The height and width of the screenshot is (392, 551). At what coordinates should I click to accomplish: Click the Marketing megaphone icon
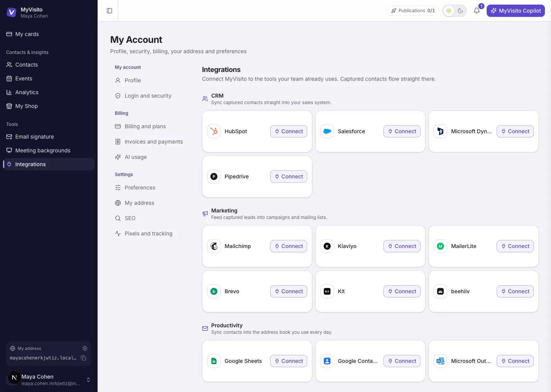click(205, 214)
